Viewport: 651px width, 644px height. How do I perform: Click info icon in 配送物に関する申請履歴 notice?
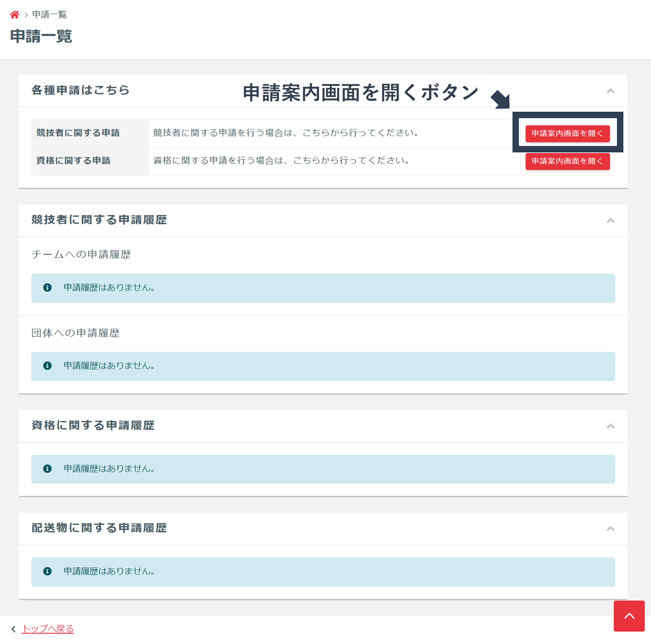pyautogui.click(x=48, y=571)
